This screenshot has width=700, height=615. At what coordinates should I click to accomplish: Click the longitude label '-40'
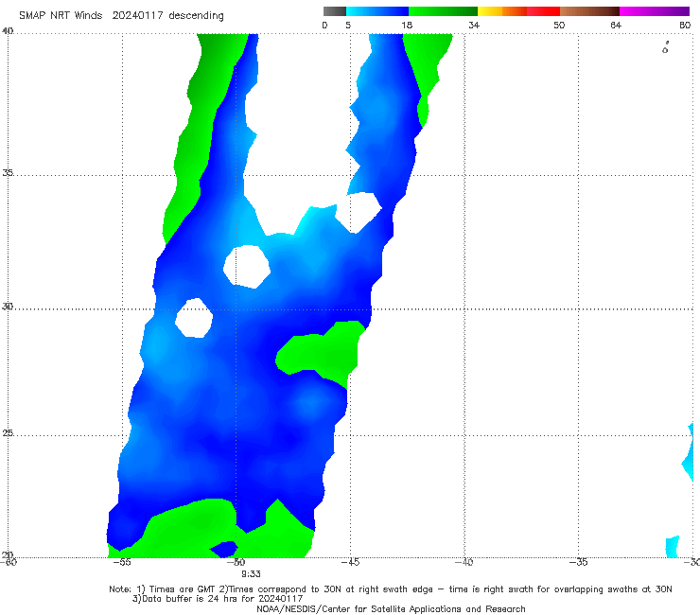(x=464, y=562)
